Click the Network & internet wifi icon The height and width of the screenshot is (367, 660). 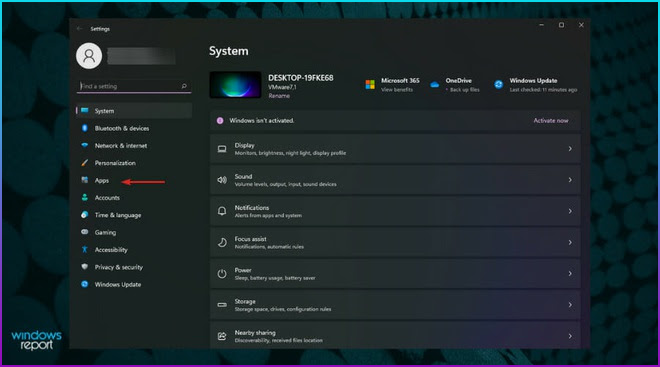click(85, 145)
